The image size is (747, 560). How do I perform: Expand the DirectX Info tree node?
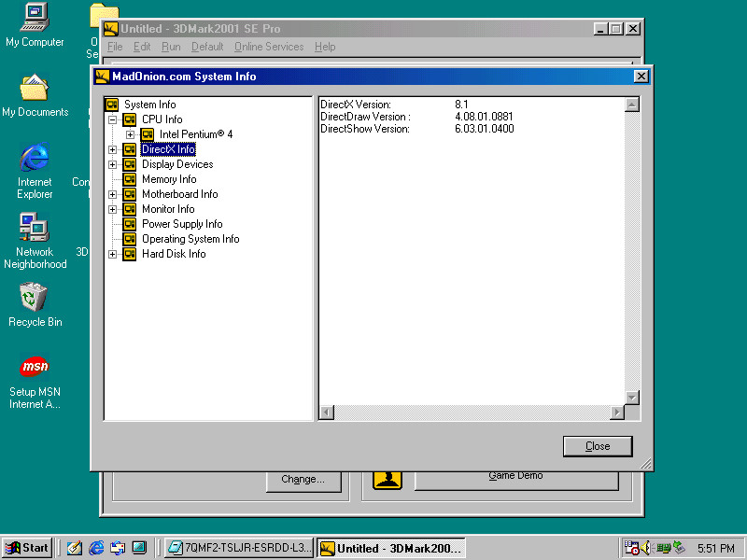[x=113, y=149]
